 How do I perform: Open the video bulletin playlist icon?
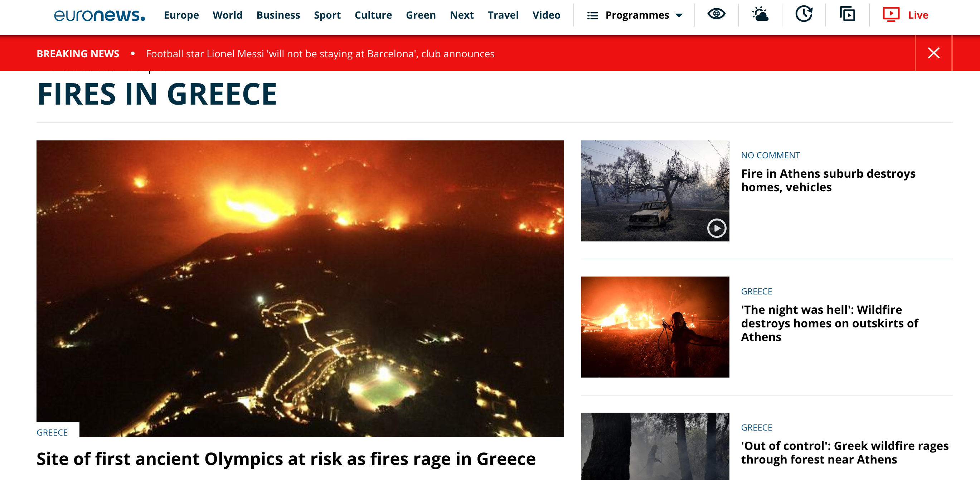point(848,14)
